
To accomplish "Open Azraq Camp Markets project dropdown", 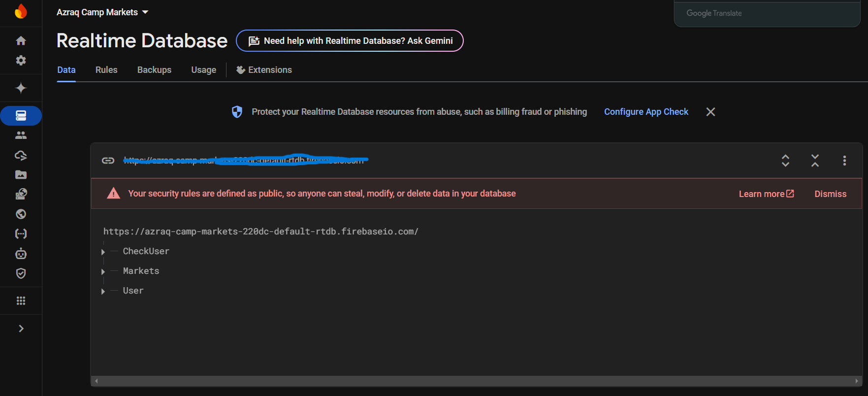I will 102,12.
